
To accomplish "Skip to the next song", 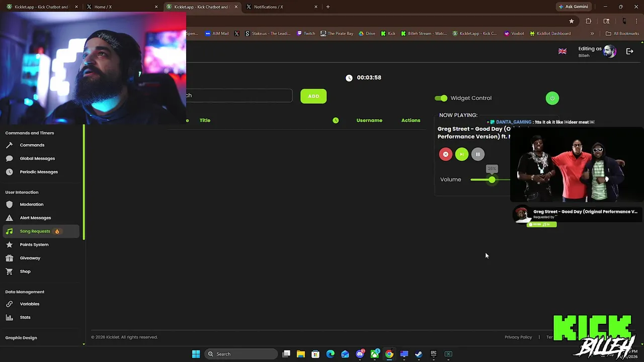I will coord(461,154).
